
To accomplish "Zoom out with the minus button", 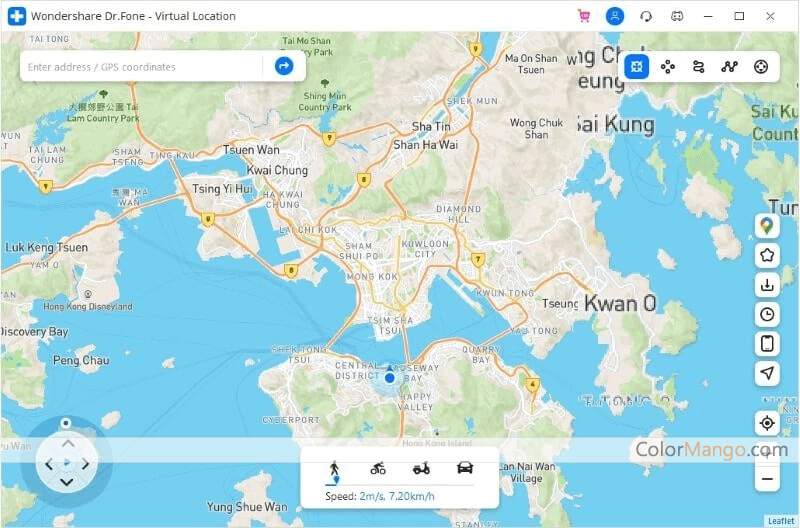I will 767,479.
